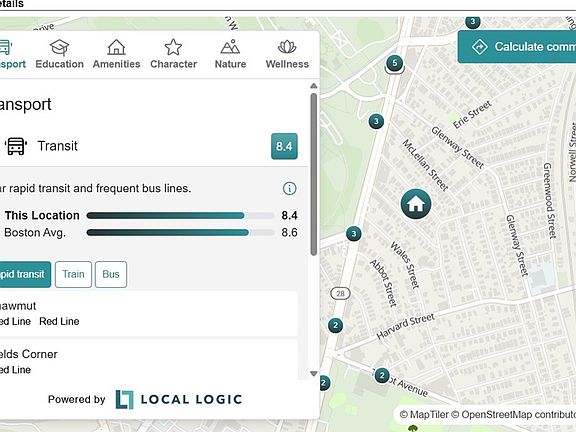Select the Shawmut Red Line station entry

pyautogui.click(x=148, y=314)
